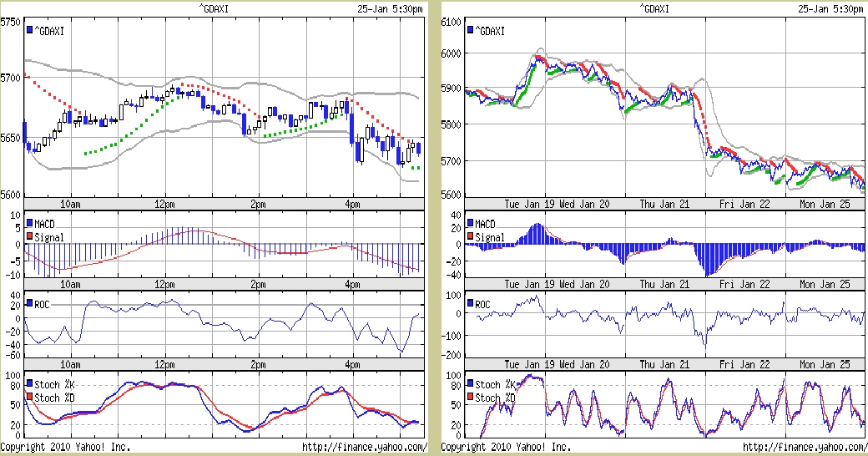The width and height of the screenshot is (868, 456).
Task: Click the blue ^GDAXI legend swatch in right chart
Action: [x=470, y=30]
